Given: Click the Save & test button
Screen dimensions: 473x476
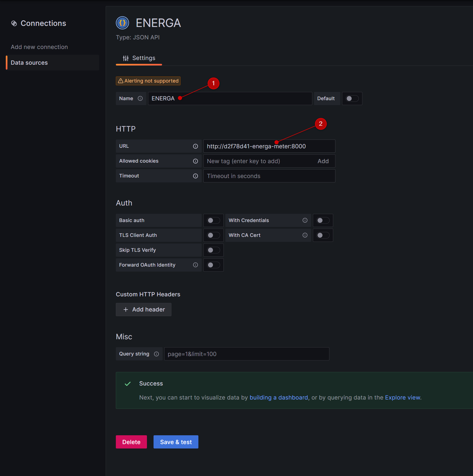Looking at the screenshot, I should point(176,442).
